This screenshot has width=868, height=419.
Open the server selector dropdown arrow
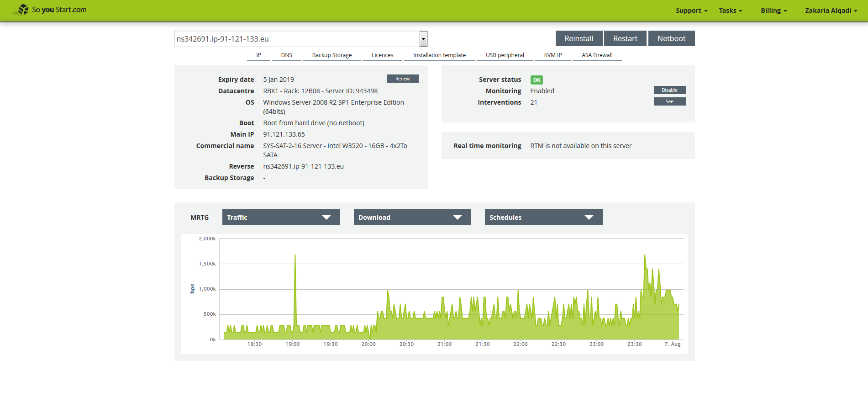(x=423, y=39)
